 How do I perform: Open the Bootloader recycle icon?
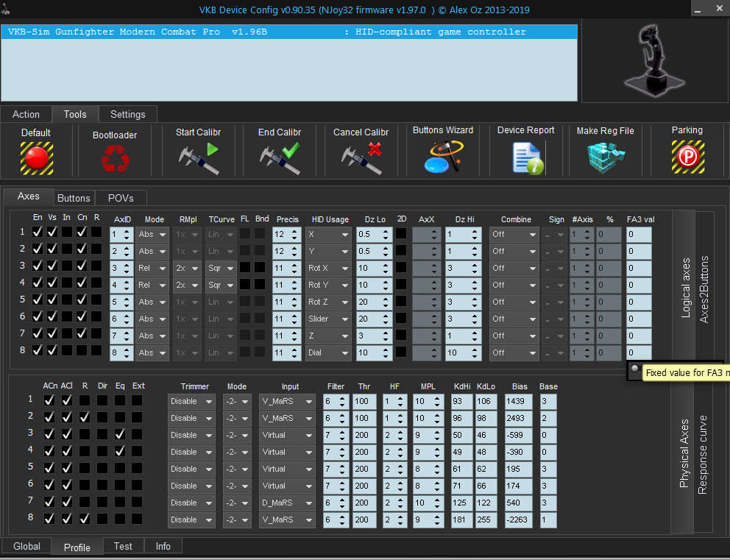(115, 158)
